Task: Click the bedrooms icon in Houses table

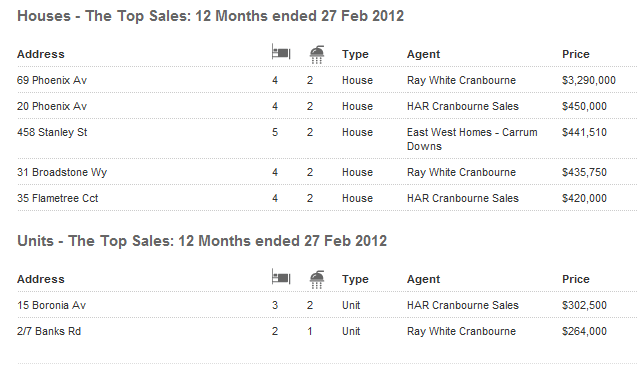Action: click(281, 53)
